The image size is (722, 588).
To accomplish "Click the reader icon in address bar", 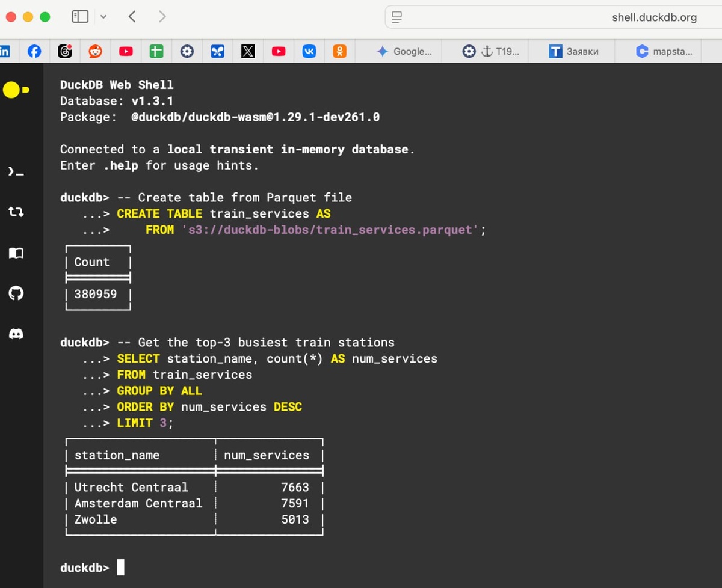I will pos(396,17).
